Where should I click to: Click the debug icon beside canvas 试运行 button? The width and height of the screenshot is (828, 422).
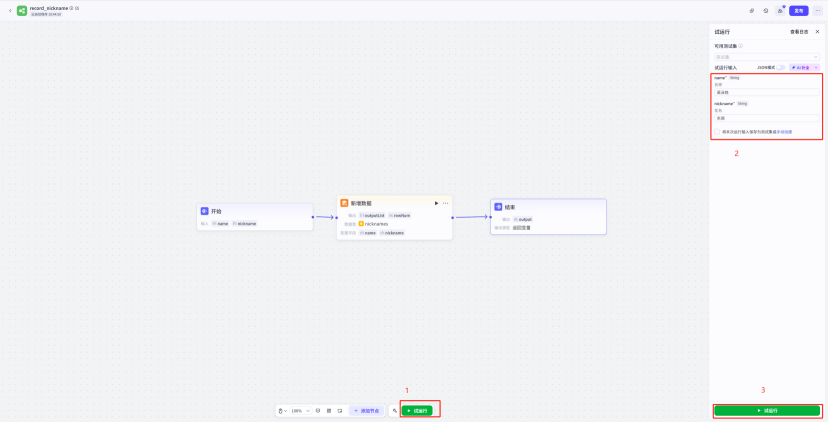394,410
